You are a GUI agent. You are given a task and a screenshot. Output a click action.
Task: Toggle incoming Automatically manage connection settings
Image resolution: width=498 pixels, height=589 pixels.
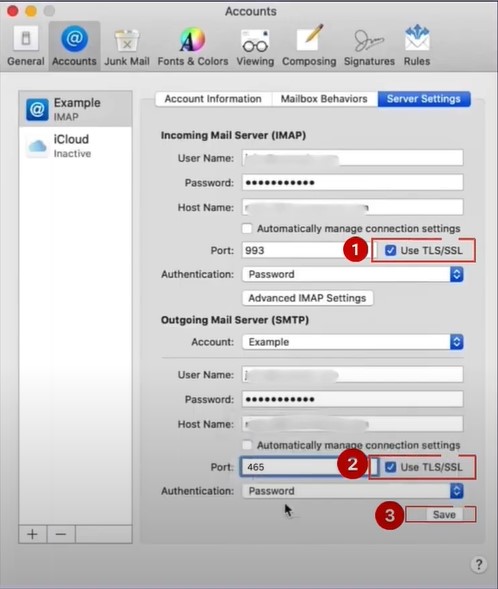click(247, 228)
